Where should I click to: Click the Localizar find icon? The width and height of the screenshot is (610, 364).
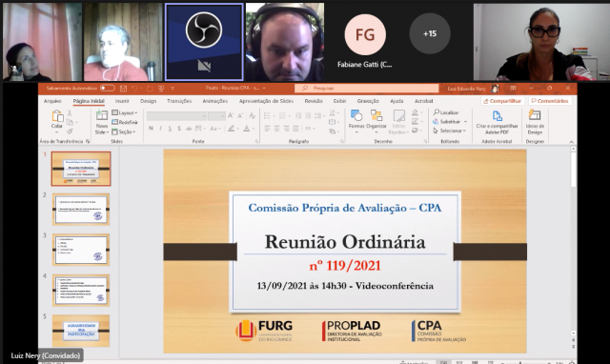(446, 112)
